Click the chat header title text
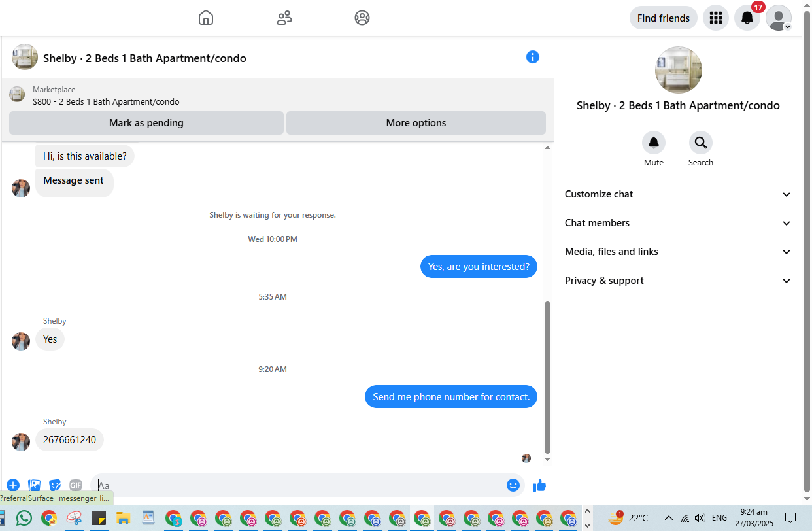This screenshot has height=531, width=812. [144, 58]
